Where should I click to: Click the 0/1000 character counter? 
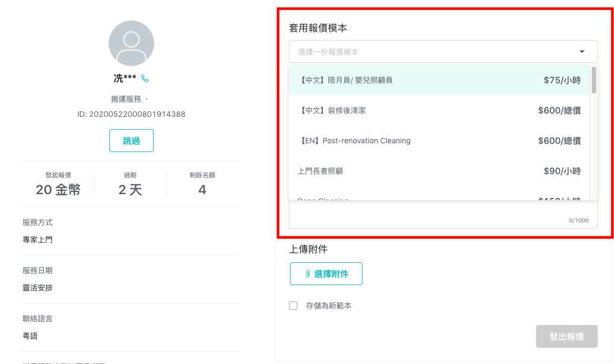(x=579, y=220)
